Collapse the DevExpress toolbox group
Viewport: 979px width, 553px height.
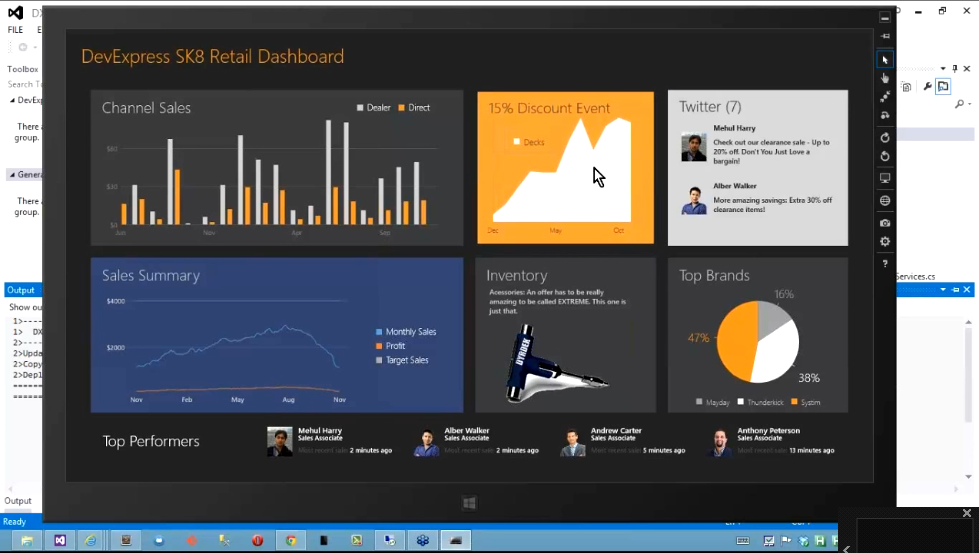12,100
